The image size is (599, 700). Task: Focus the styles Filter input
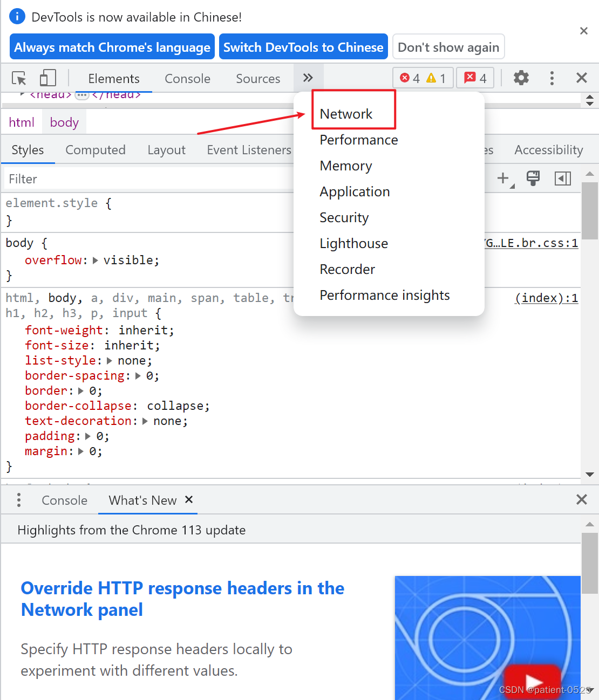[148, 179]
